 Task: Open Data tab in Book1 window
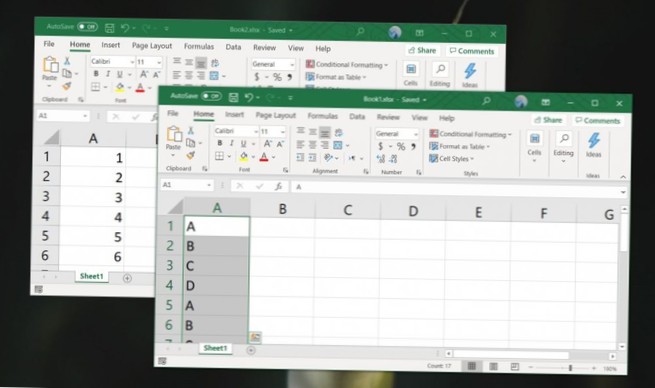click(357, 117)
